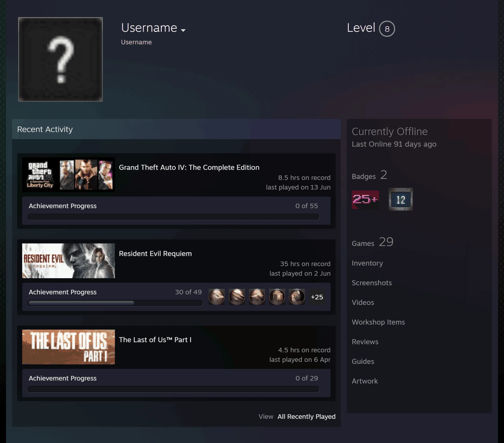Open Resident Evil Requiem game banner

click(x=69, y=261)
